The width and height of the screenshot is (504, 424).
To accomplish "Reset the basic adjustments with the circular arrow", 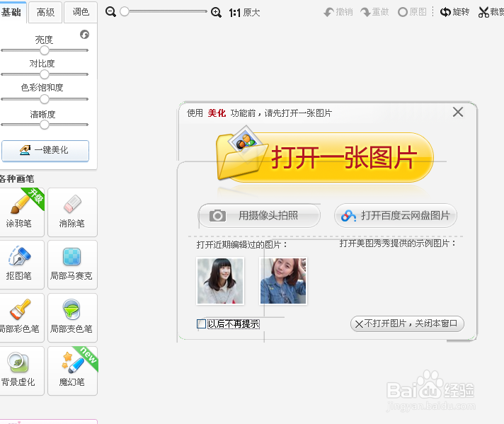I will tap(84, 35).
